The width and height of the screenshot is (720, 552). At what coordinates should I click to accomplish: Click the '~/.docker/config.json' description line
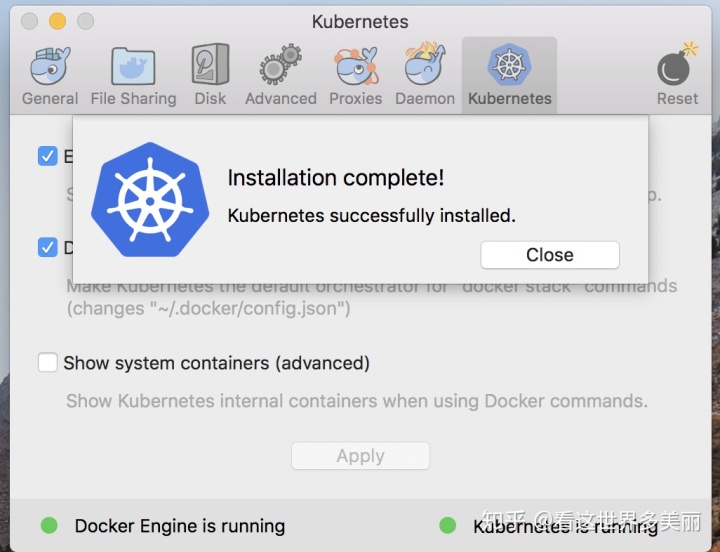coord(208,309)
